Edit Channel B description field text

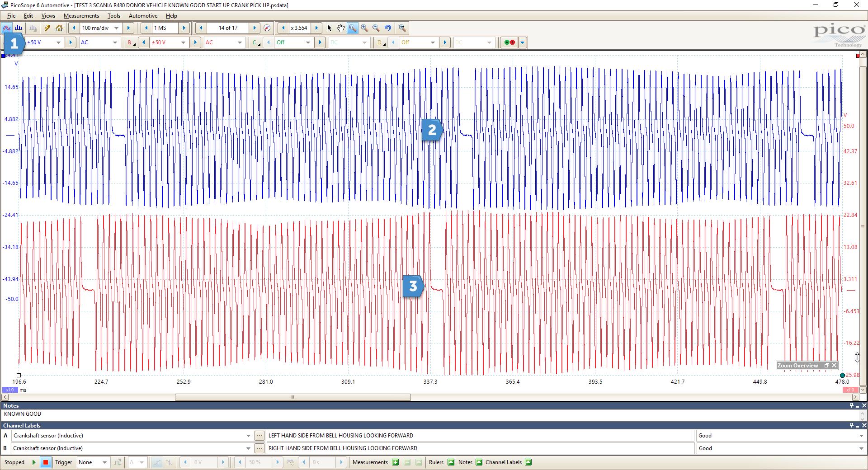481,448
